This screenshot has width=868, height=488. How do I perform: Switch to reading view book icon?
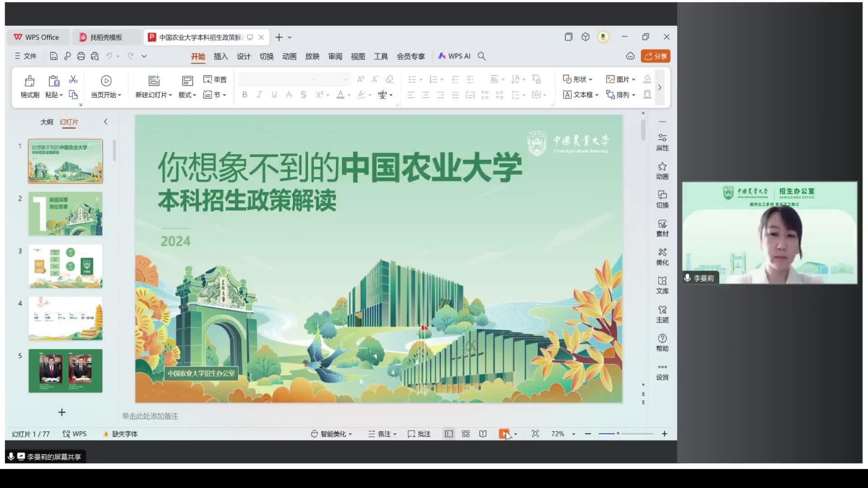click(483, 434)
